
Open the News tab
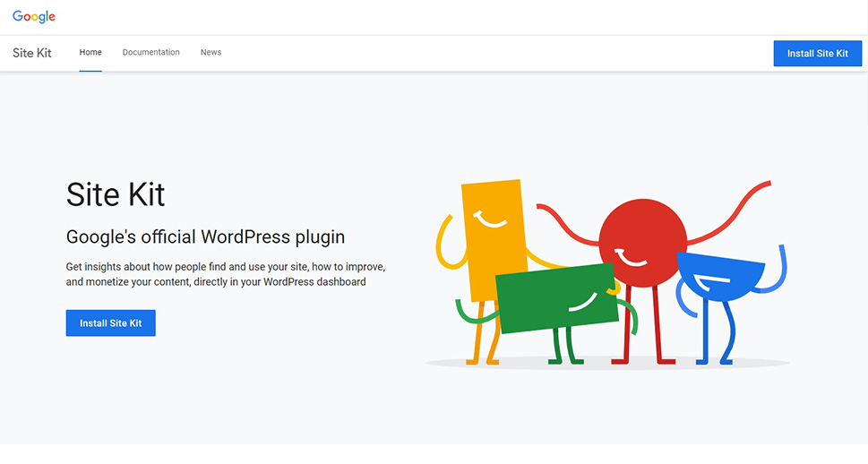click(x=211, y=52)
